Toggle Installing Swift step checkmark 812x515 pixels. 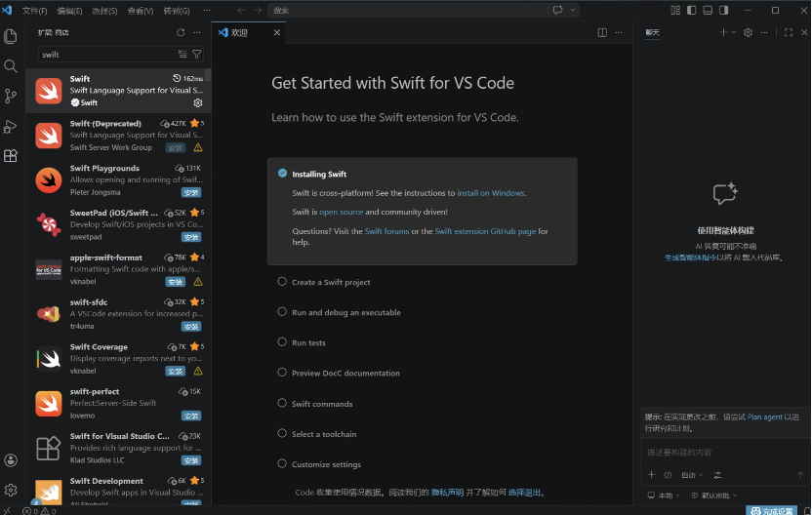(282, 174)
